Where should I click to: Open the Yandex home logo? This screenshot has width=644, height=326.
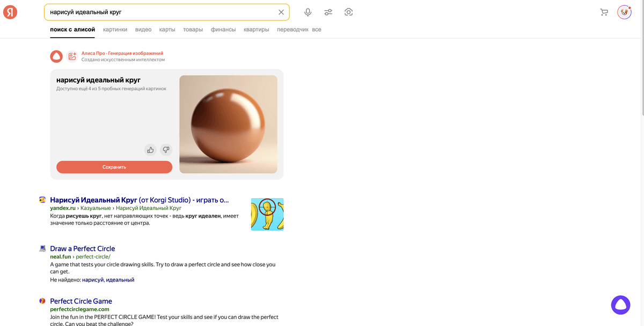tap(10, 12)
